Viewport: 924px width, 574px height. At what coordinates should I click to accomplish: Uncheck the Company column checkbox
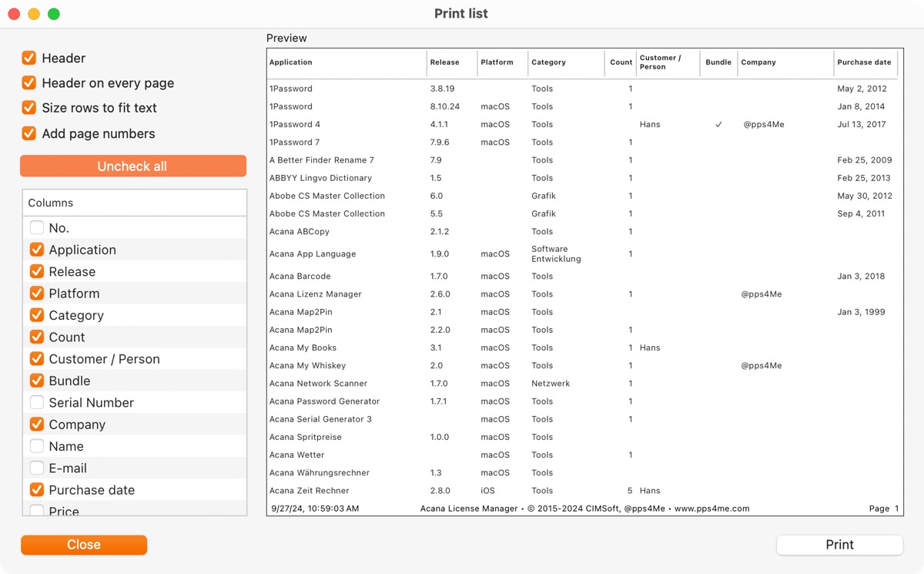click(37, 424)
